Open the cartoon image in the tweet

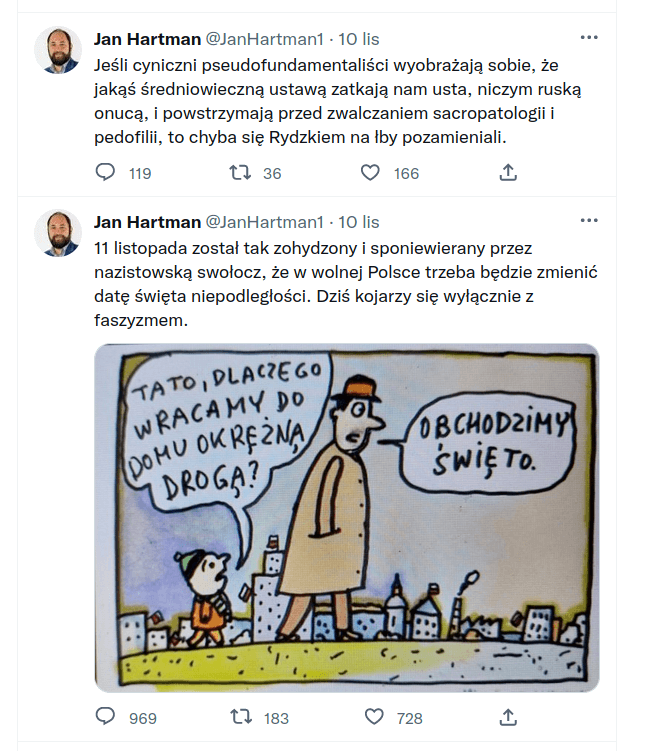tap(347, 518)
